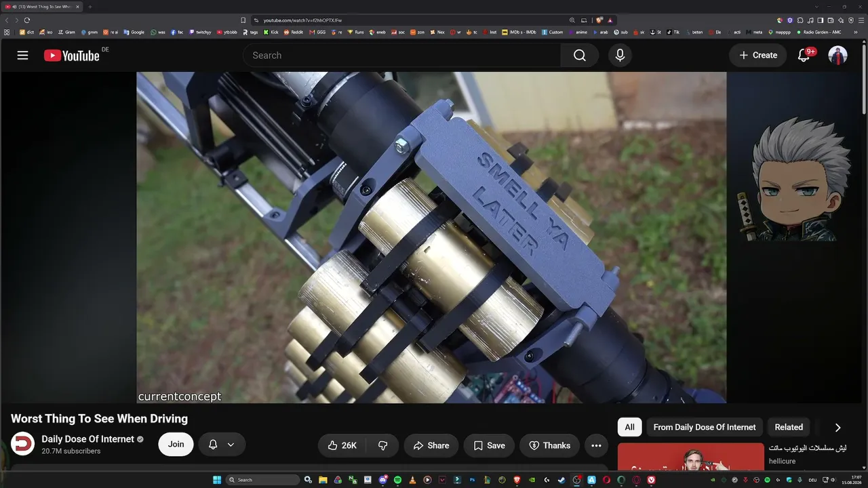Open the hellicure recommended video thumbnail
This screenshot has height=488, width=868.
pyautogui.click(x=691, y=457)
